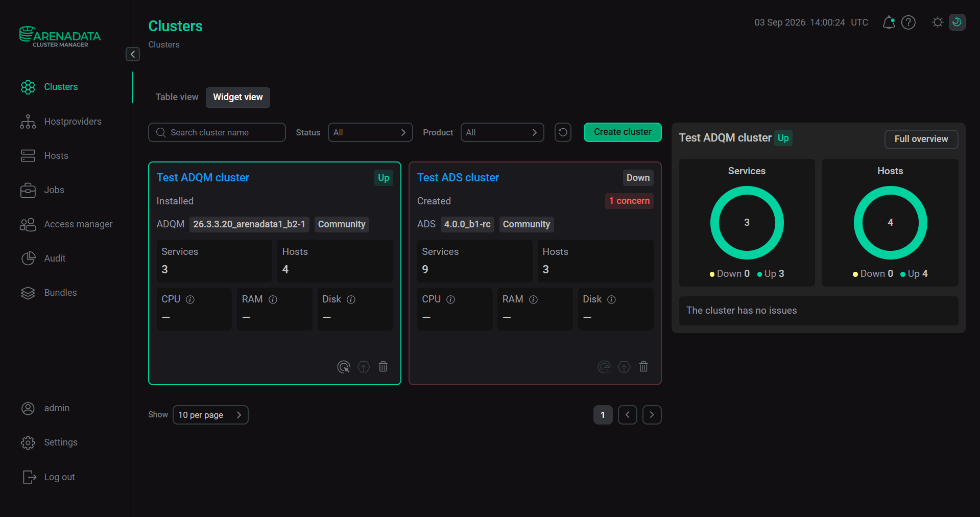Show CPU info on Test ADQM card
The image size is (980, 517).
pyautogui.click(x=190, y=299)
